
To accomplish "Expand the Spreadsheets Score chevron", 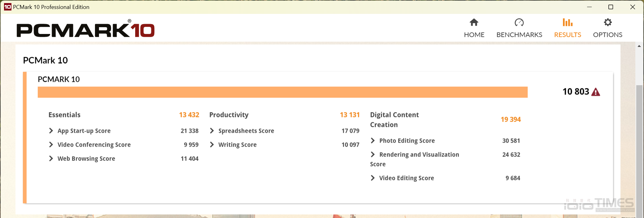I will (212, 131).
